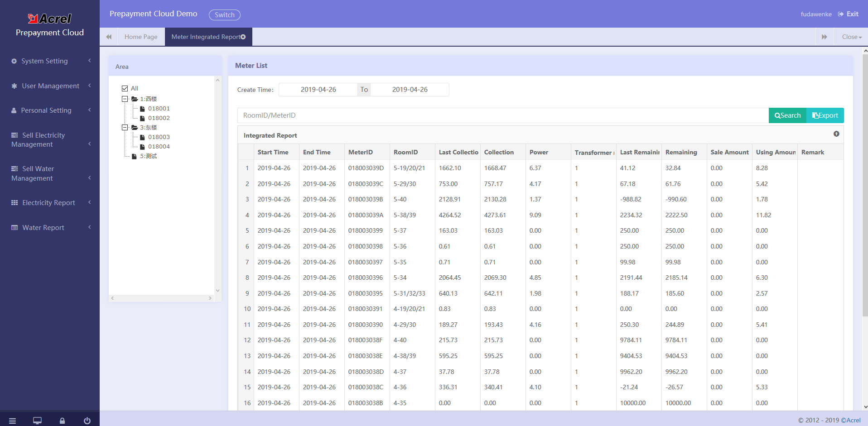Image resolution: width=868 pixels, height=426 pixels.
Task: Open Sell Water Management menu
Action: [50, 173]
